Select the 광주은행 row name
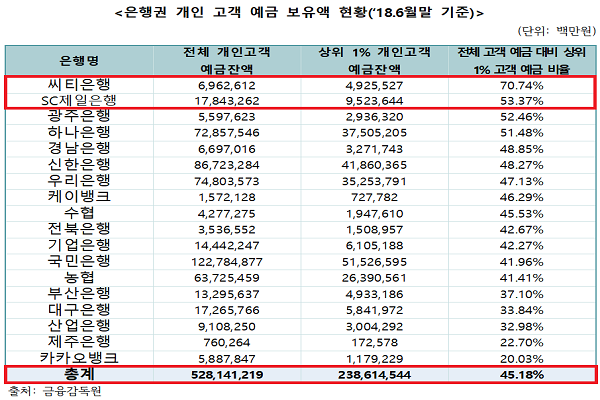The height and width of the screenshot is (400, 600). point(79,116)
